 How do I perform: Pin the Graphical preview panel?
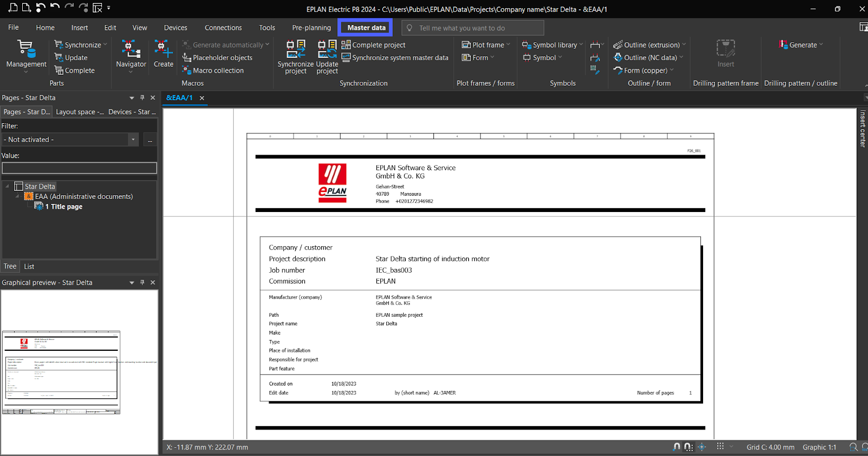tap(142, 282)
